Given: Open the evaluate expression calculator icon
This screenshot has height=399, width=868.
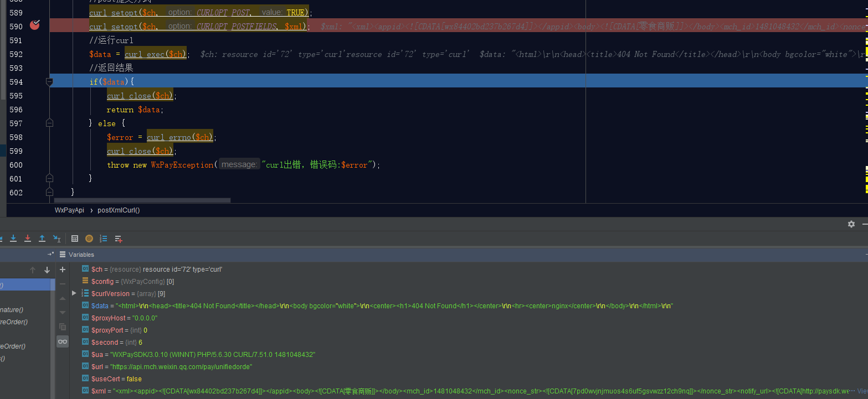Looking at the screenshot, I should [x=75, y=239].
